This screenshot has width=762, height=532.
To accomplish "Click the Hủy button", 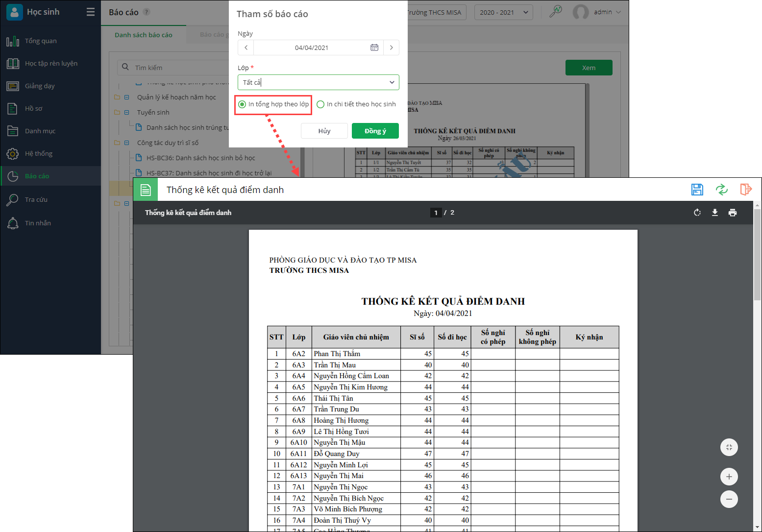I will pos(324,131).
